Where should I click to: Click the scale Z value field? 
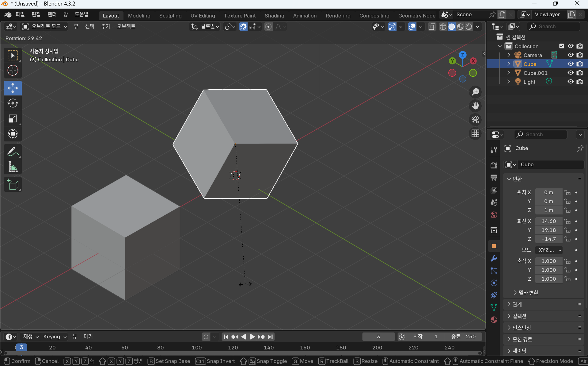click(x=548, y=279)
